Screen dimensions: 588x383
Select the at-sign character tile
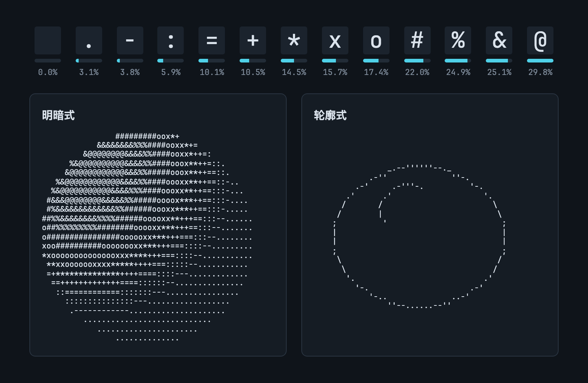coord(540,40)
